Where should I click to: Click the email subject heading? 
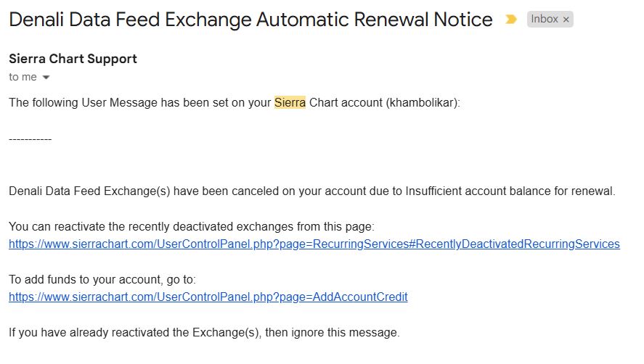pyautogui.click(x=250, y=20)
